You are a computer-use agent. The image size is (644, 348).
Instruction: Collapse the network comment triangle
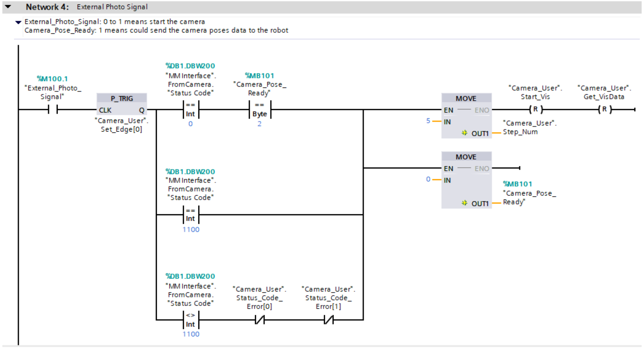pyautogui.click(x=18, y=22)
